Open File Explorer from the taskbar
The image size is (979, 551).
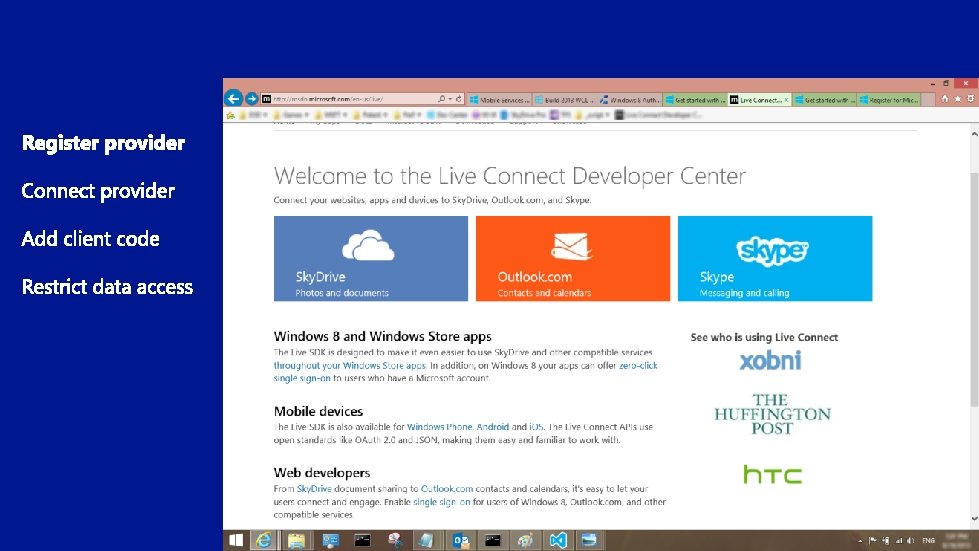[297, 540]
